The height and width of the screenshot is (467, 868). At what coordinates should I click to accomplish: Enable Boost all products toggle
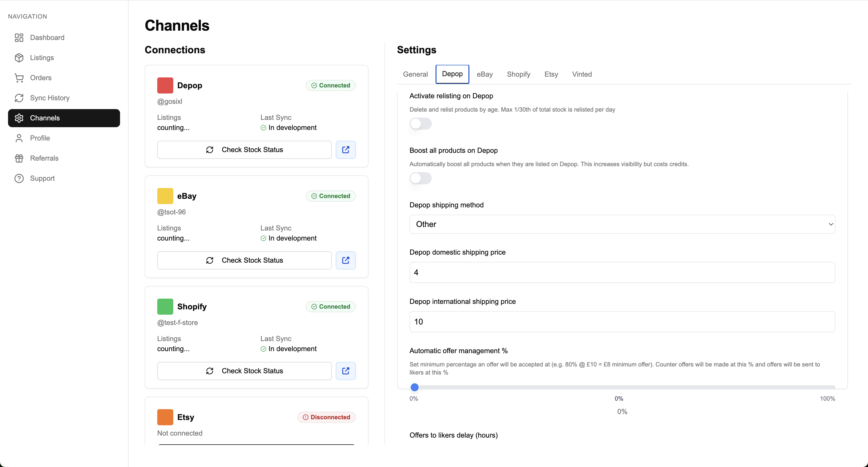click(420, 178)
